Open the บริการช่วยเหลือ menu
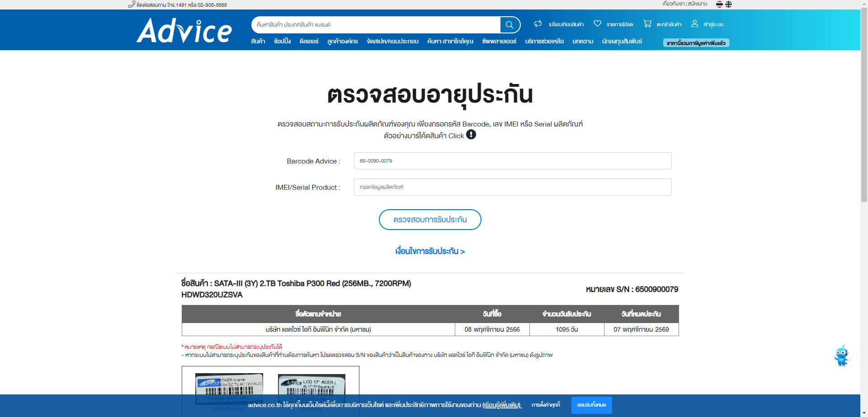Image resolution: width=868 pixels, height=417 pixels. (x=544, y=42)
